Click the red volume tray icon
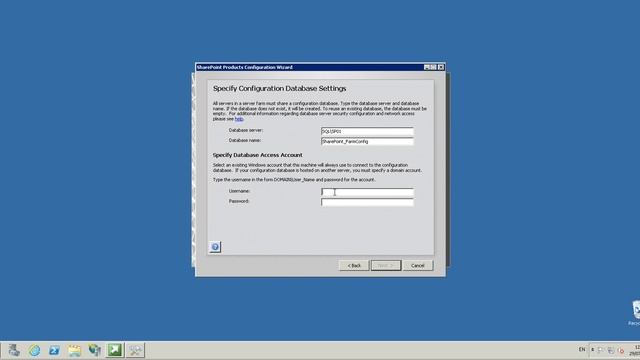 tap(621, 350)
